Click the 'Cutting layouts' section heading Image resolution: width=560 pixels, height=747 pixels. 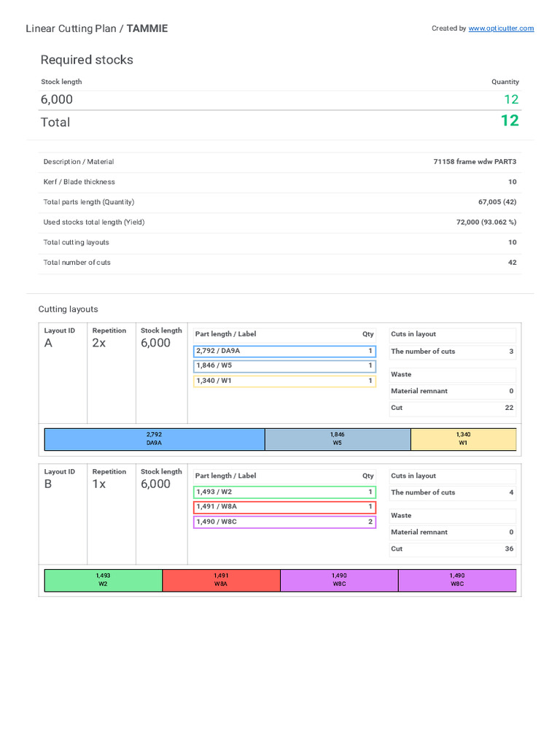tap(68, 309)
